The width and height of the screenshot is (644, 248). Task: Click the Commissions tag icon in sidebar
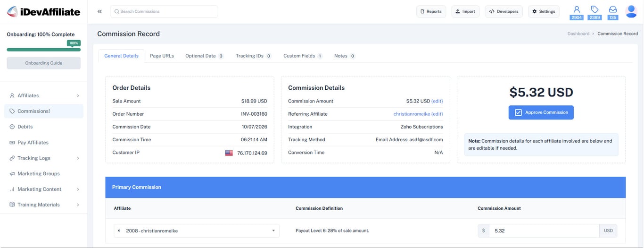(12, 111)
